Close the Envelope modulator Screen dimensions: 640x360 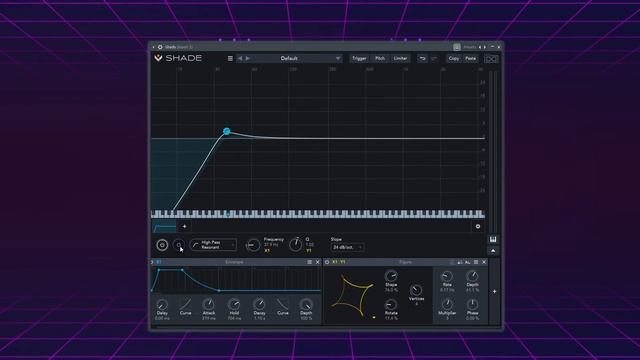(x=318, y=262)
